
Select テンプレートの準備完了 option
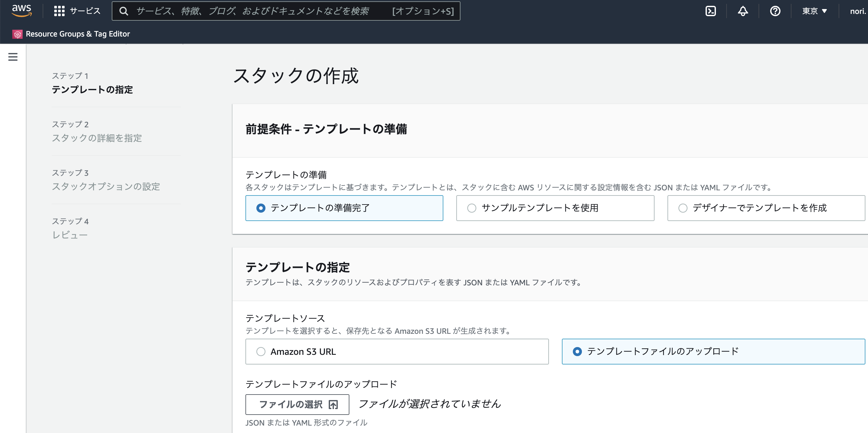[262, 208]
